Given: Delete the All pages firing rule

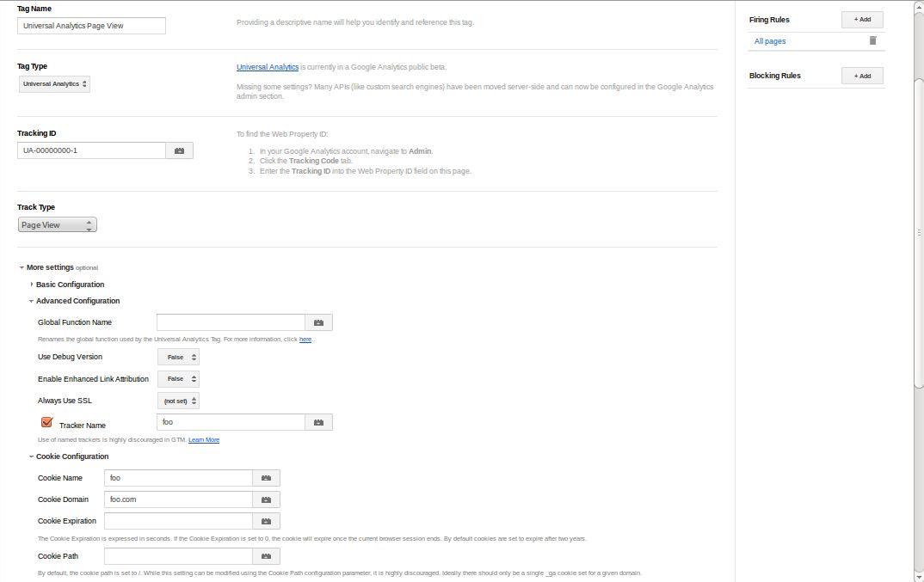Looking at the screenshot, I should point(872,40).
